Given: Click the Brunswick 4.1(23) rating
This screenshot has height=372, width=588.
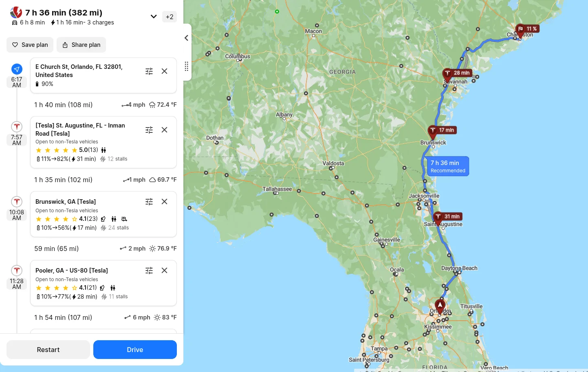Looking at the screenshot, I should click(x=67, y=219).
